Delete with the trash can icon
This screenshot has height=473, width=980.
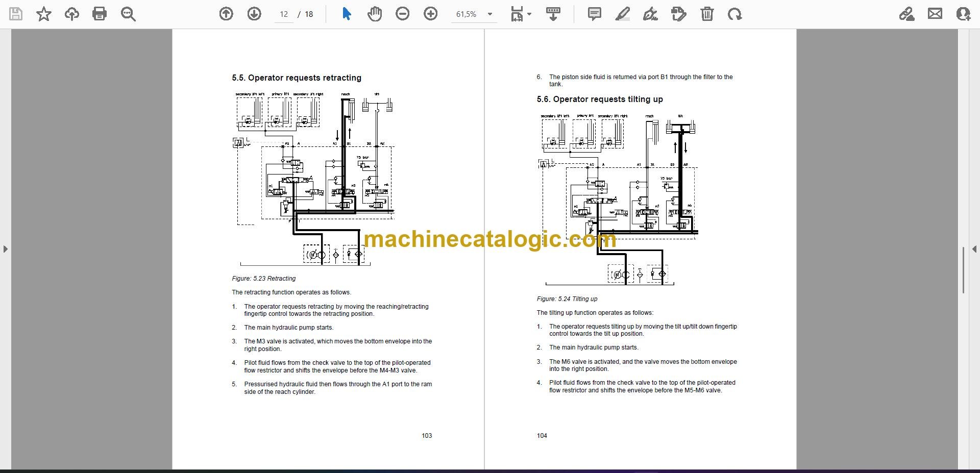707,14
